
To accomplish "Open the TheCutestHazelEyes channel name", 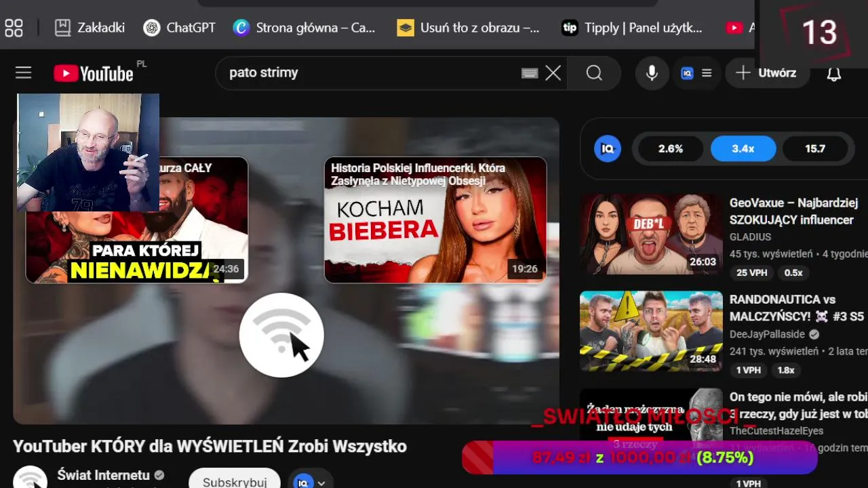I will [x=776, y=431].
